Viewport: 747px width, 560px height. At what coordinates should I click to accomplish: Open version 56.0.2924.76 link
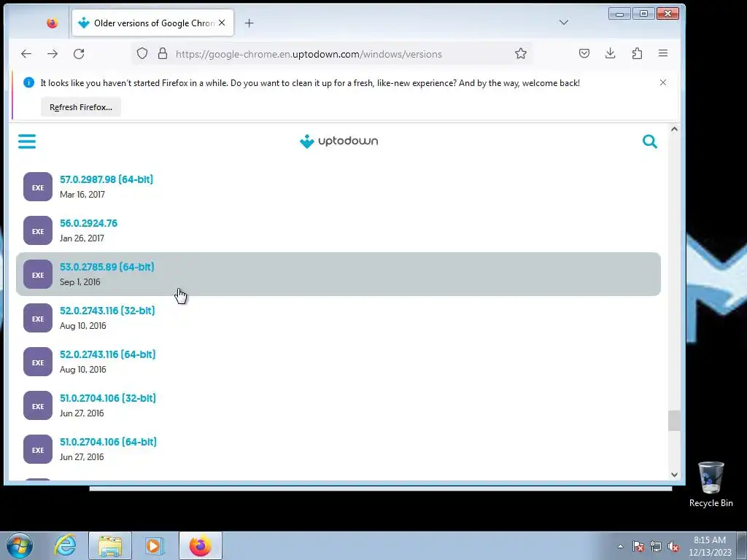pyautogui.click(x=88, y=223)
